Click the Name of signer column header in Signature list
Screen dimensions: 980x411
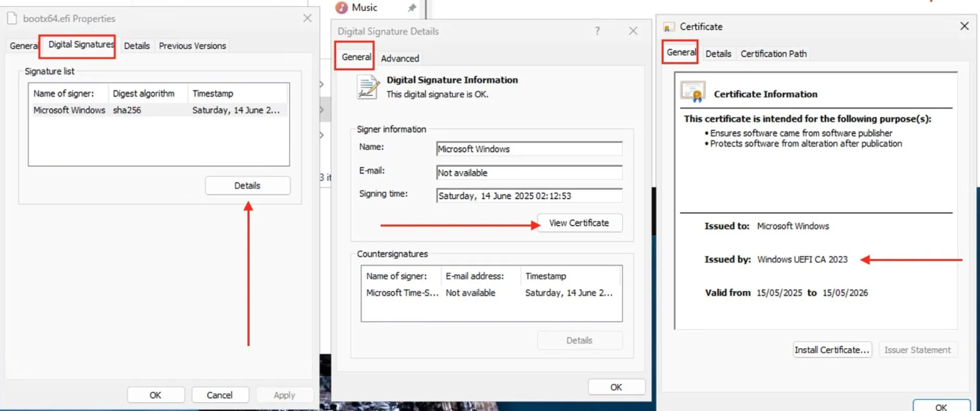69,94
